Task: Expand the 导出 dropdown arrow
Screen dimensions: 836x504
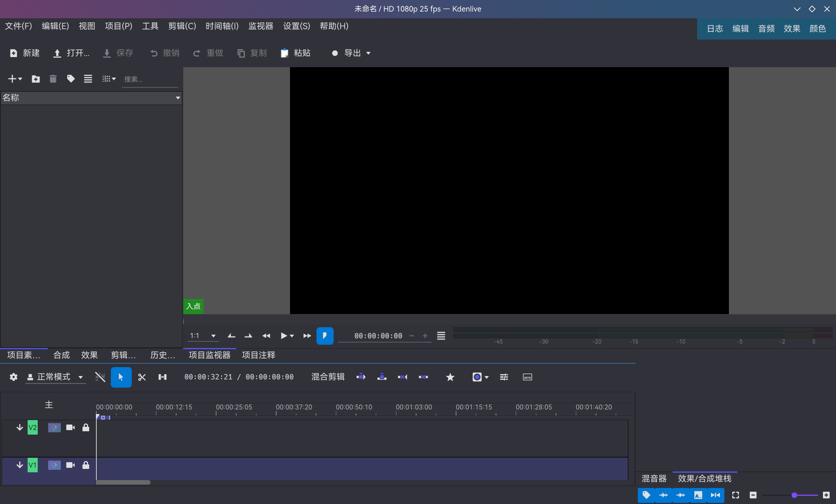Action: pos(368,53)
